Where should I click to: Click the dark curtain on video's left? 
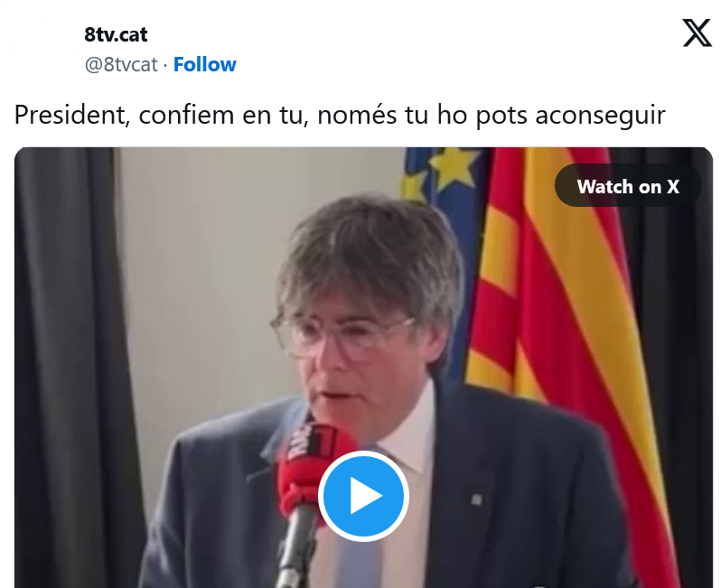coord(69,368)
